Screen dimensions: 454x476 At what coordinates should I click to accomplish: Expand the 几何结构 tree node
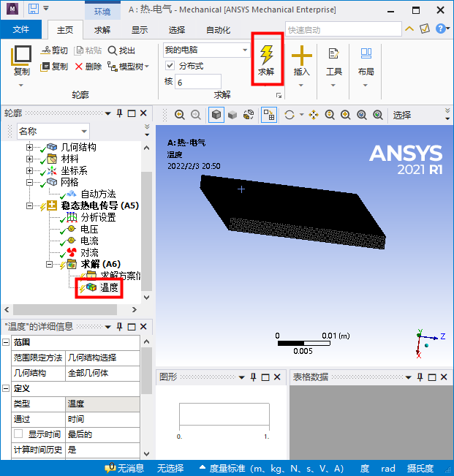point(30,148)
